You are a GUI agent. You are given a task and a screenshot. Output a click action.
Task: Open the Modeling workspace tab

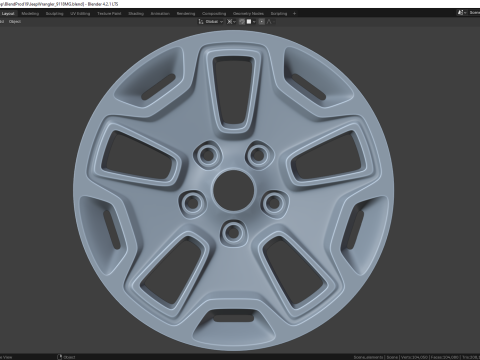[30, 14]
